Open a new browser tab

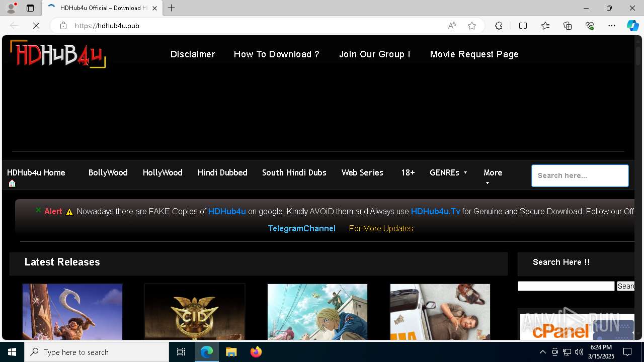point(172,8)
